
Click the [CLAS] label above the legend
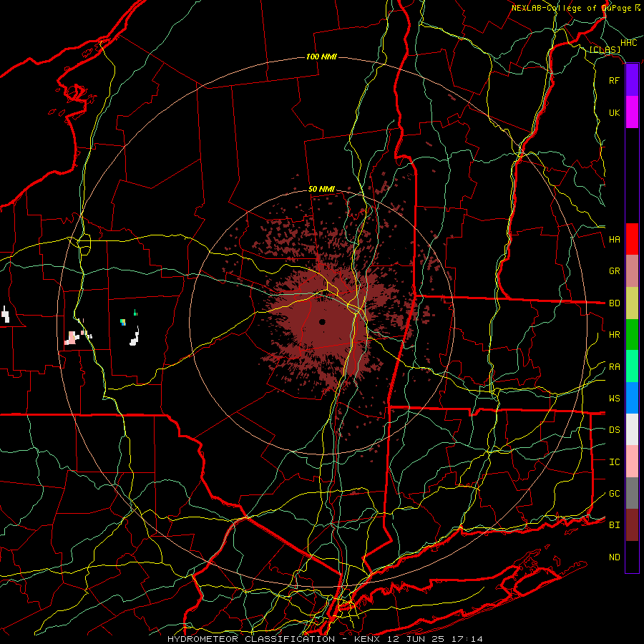point(605,50)
